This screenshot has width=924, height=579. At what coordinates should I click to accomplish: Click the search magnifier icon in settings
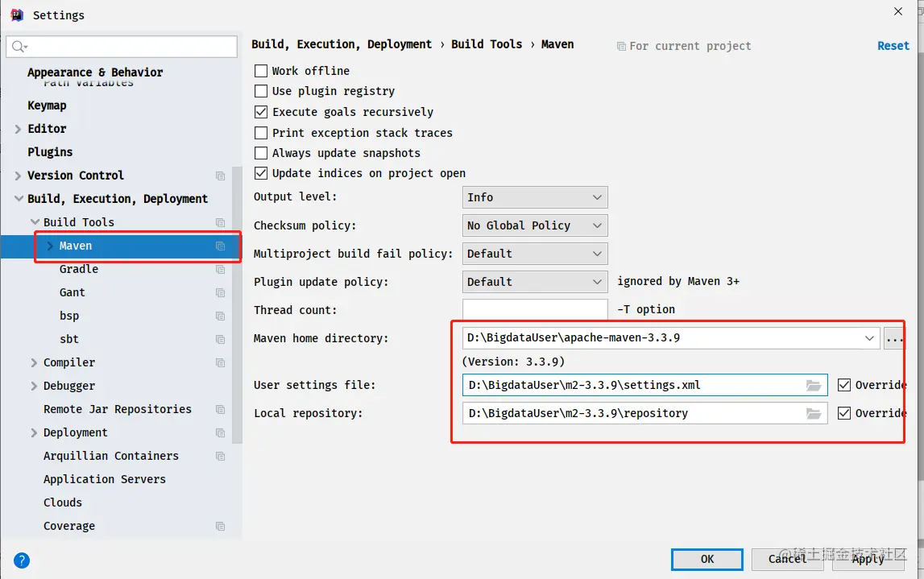coord(19,47)
